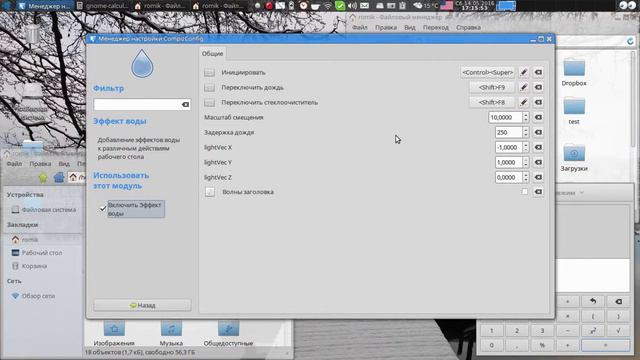Click the lightVec Y spinner arrows
Viewport: 640px width, 360px height.
click(x=526, y=162)
